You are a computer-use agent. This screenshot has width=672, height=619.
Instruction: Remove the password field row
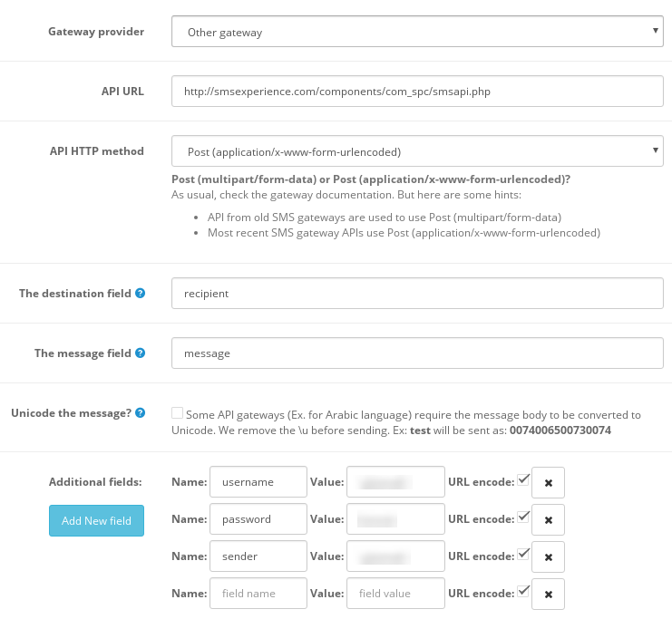(x=548, y=520)
